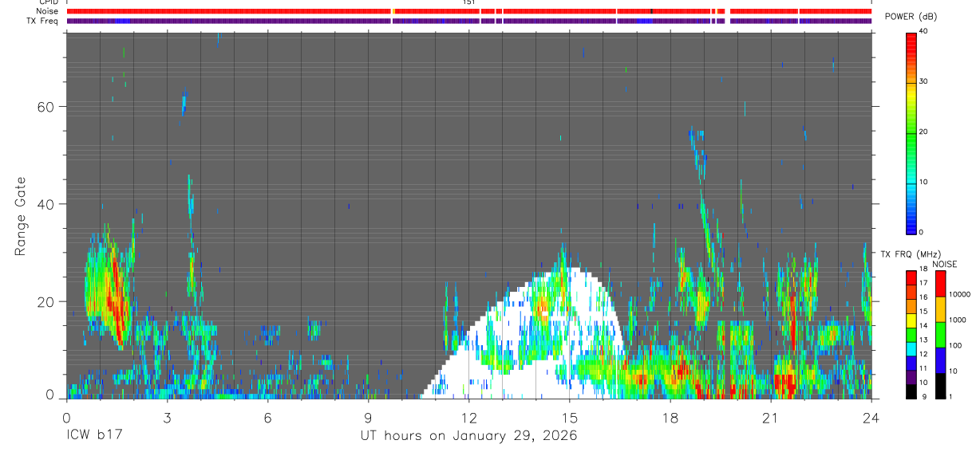Click the '12' tick on the TX FRQ colorbar

[923, 354]
